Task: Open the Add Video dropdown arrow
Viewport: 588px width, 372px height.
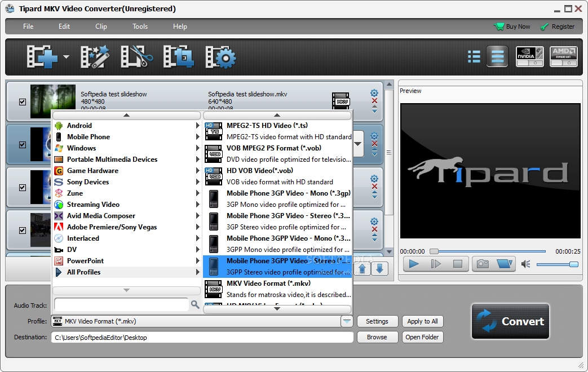Action: click(66, 57)
